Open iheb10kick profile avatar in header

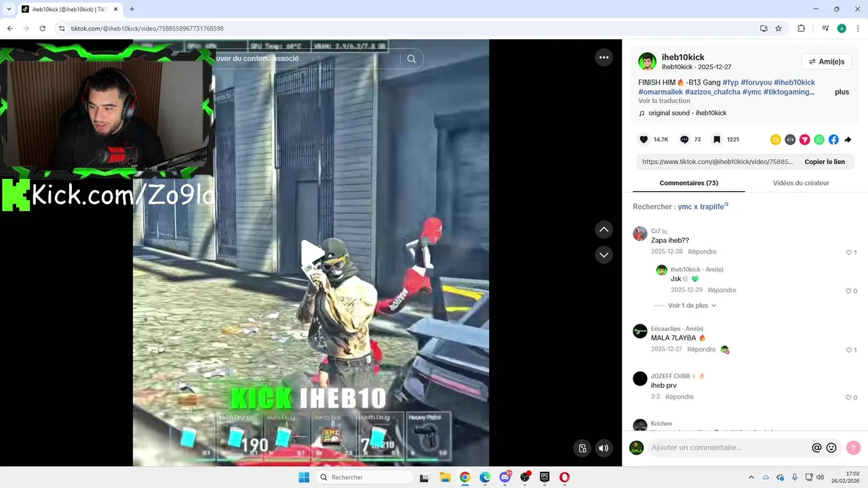tap(648, 62)
